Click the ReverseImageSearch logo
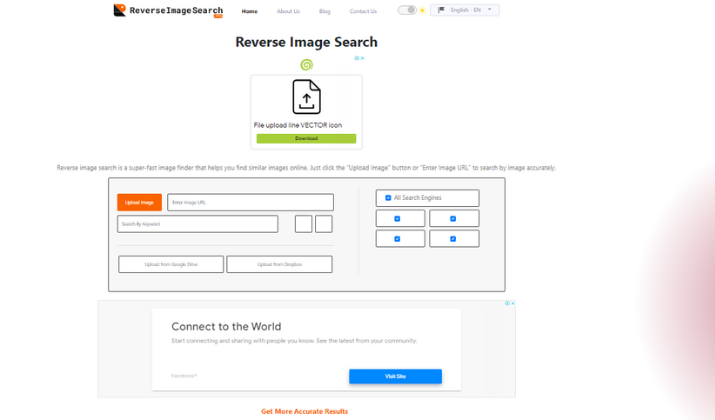 coord(168,10)
